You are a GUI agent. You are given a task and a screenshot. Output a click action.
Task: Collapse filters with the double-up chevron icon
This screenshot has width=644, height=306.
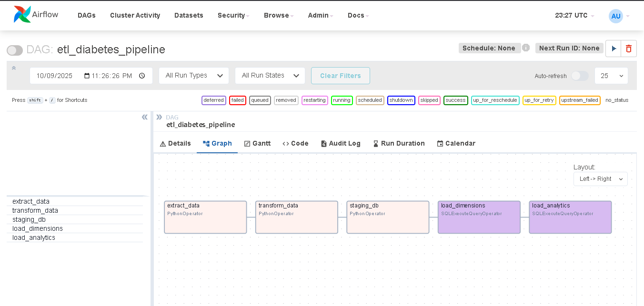click(14, 68)
